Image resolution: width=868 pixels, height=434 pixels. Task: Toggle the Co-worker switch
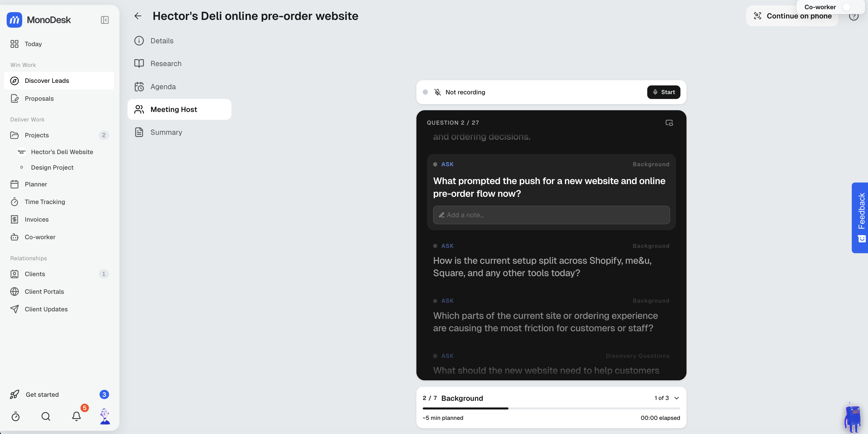(x=850, y=7)
